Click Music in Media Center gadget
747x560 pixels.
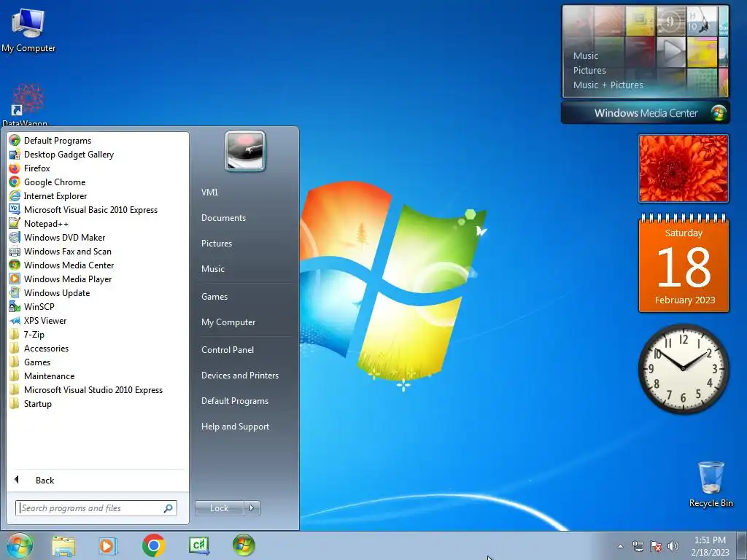[586, 55]
